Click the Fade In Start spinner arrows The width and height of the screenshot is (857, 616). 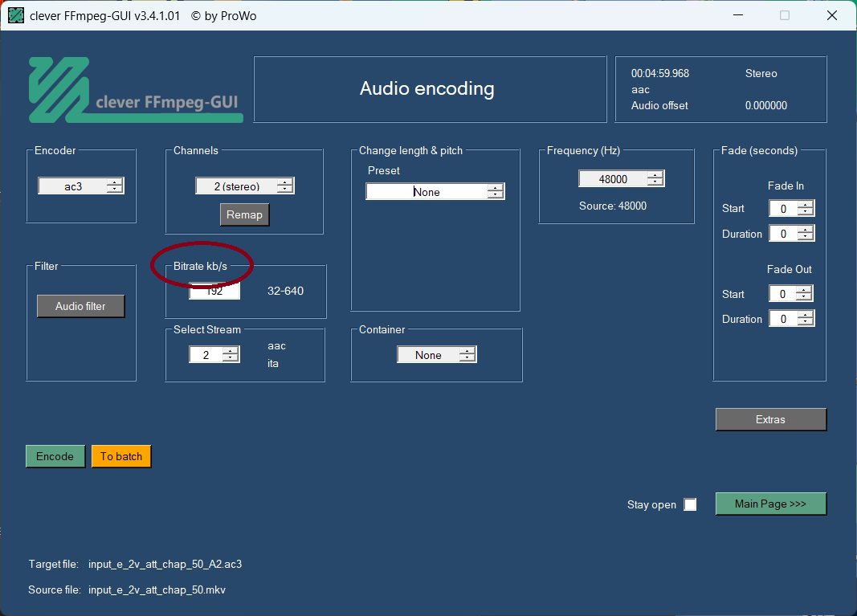(806, 208)
